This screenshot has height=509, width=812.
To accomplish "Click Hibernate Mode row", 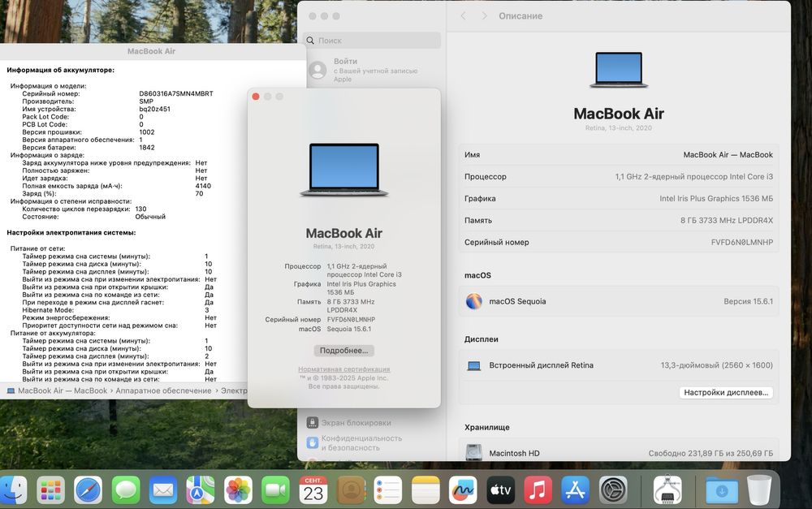I will coord(115,310).
